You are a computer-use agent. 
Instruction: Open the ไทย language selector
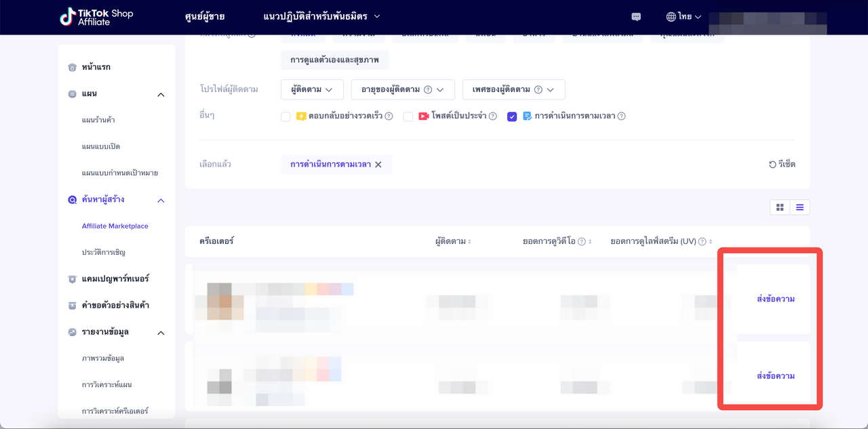tap(684, 17)
